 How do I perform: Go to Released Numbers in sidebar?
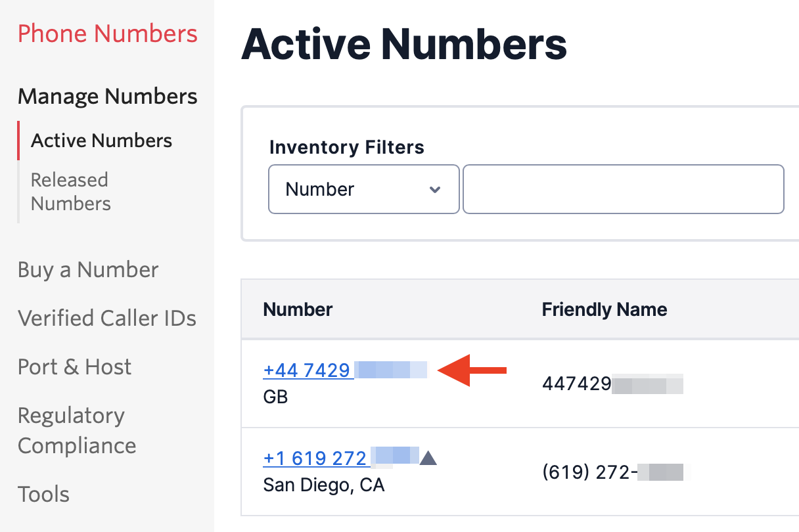(71, 192)
